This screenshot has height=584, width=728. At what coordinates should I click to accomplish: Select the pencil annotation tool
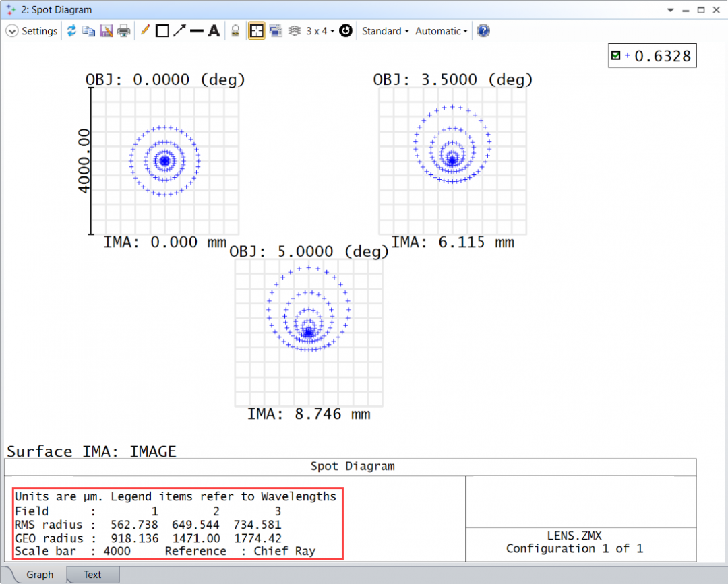click(x=144, y=30)
